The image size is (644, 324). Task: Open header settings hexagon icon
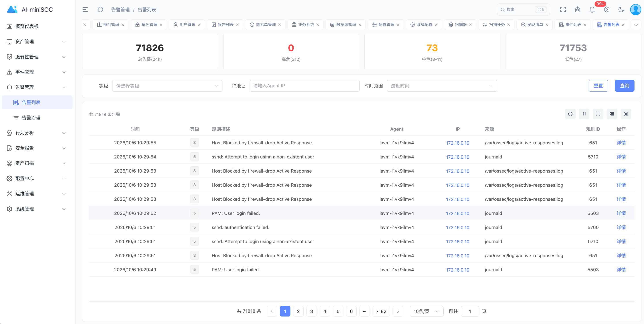(x=606, y=9)
